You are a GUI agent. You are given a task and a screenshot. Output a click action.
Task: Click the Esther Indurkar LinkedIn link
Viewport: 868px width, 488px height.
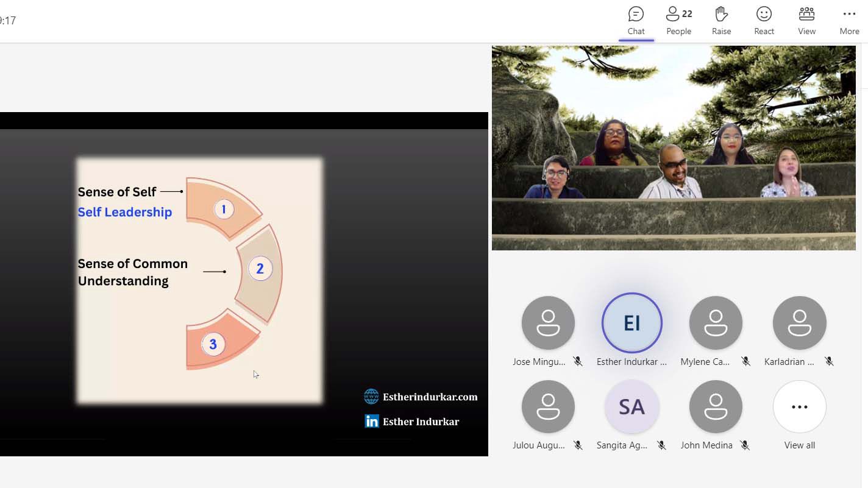421,422
